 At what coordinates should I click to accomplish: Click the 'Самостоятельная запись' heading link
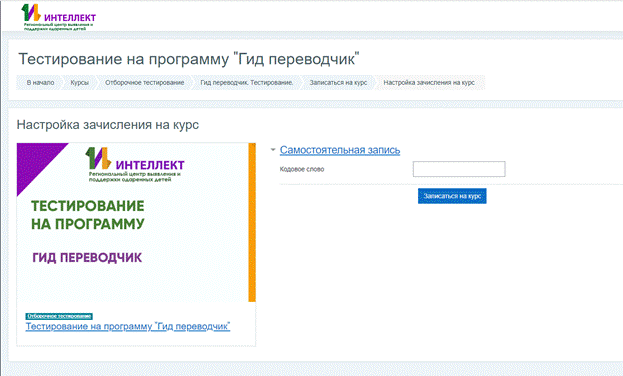click(340, 150)
